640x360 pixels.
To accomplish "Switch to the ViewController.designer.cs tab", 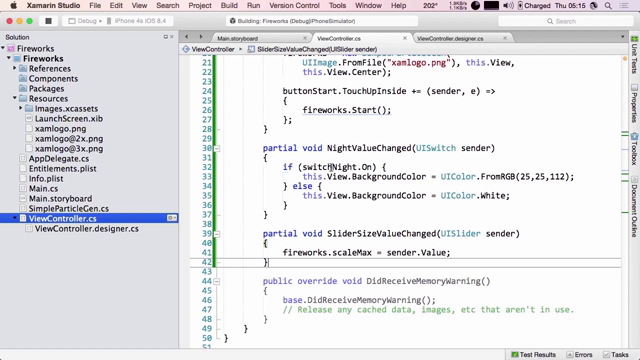I will tap(450, 38).
